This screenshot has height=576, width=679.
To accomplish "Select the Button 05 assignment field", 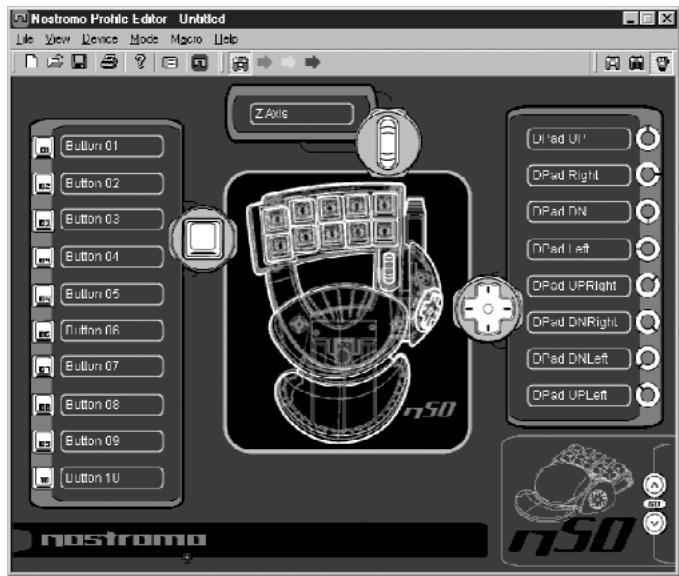I will point(112,294).
